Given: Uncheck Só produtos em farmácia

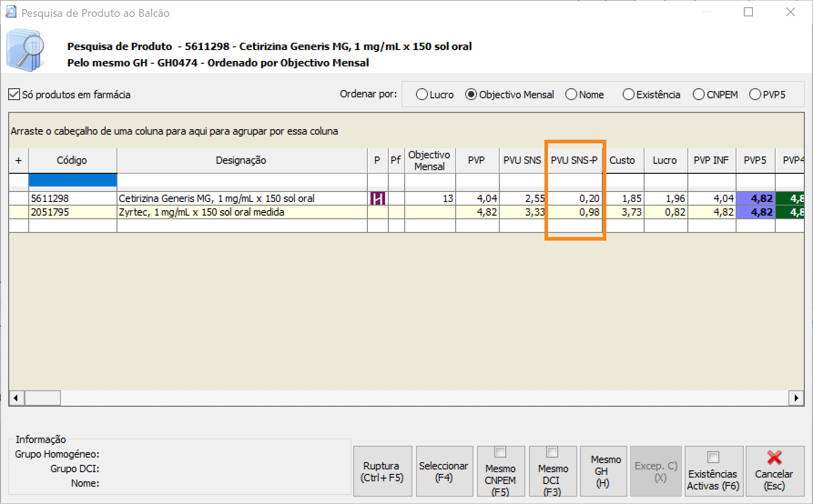Looking at the screenshot, I should tap(14, 95).
